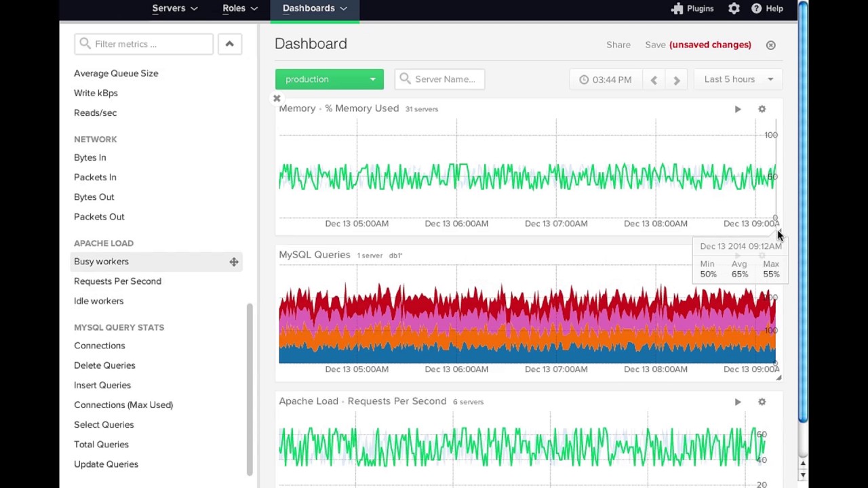
Task: Click the db1 server label
Action: 395,256
